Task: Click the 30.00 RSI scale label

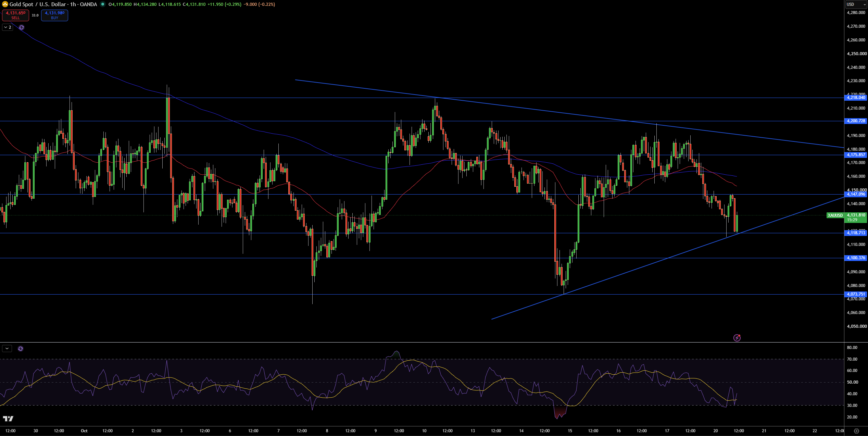Action: 852,406
